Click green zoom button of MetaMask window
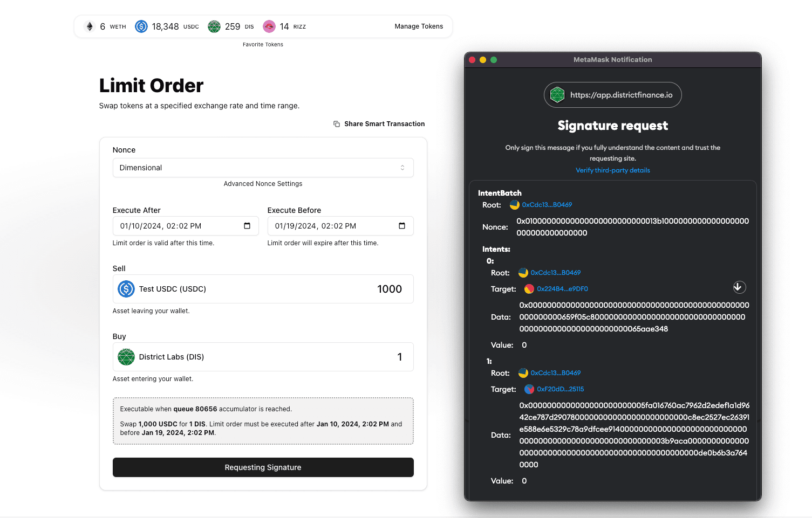Image resolution: width=812 pixels, height=518 pixels. pyautogui.click(x=494, y=60)
